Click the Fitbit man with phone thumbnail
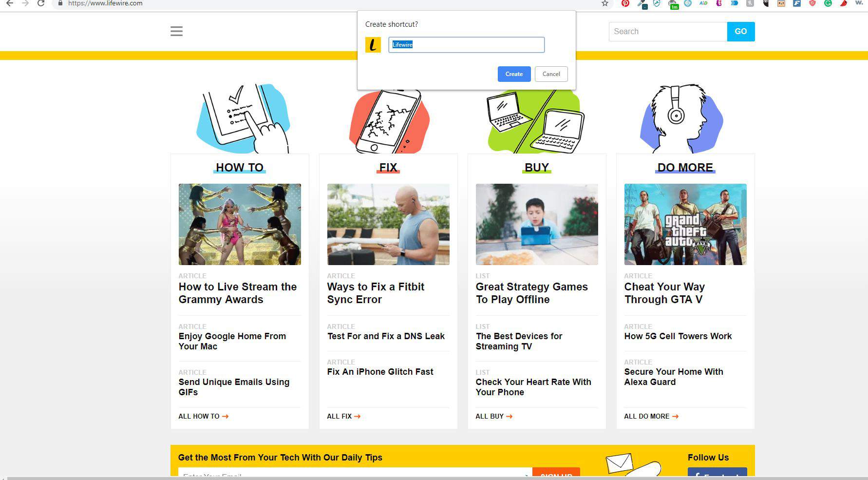The image size is (868, 480). point(388,224)
